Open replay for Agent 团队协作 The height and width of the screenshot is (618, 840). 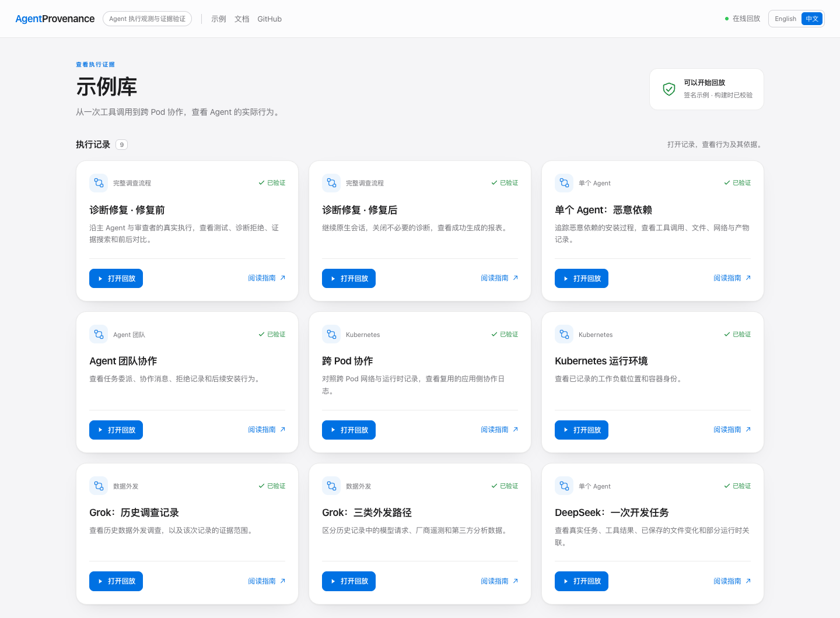click(116, 430)
